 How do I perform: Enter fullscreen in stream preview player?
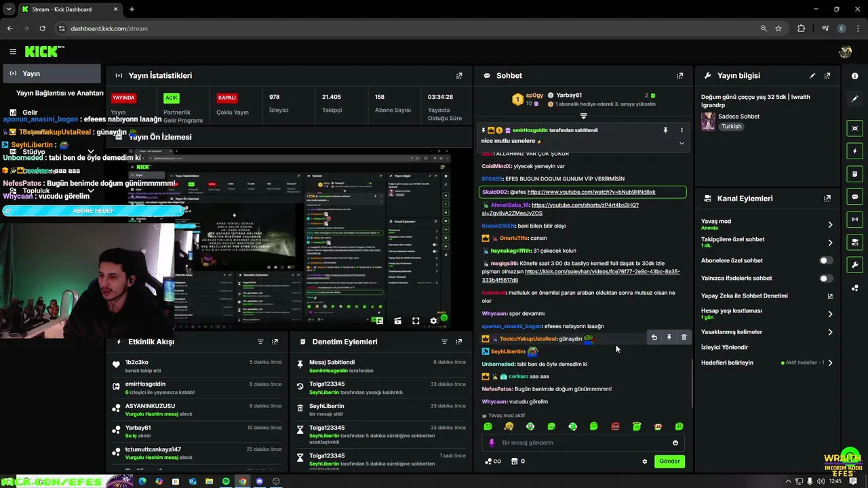pos(416,321)
